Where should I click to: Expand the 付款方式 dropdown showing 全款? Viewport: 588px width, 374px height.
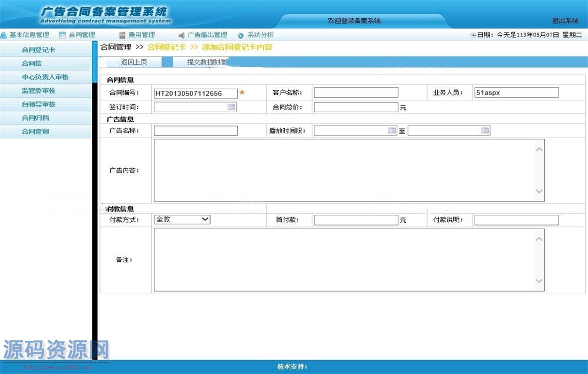[x=182, y=220]
